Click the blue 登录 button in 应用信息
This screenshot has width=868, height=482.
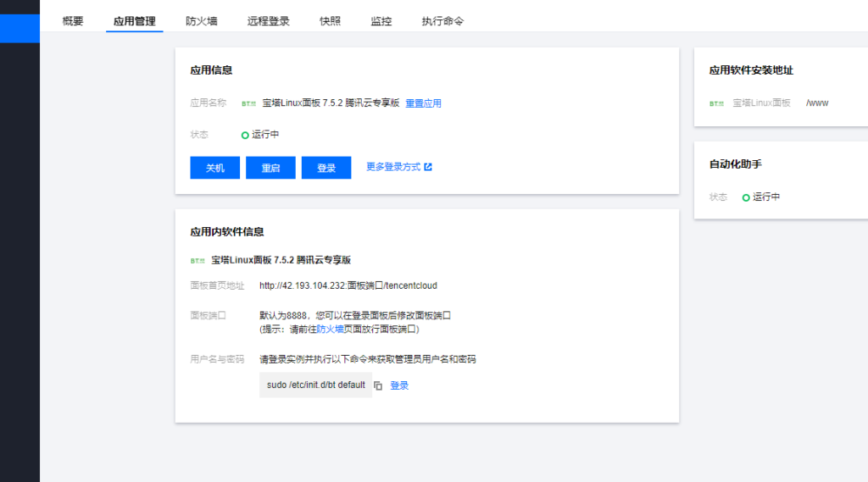(326, 168)
